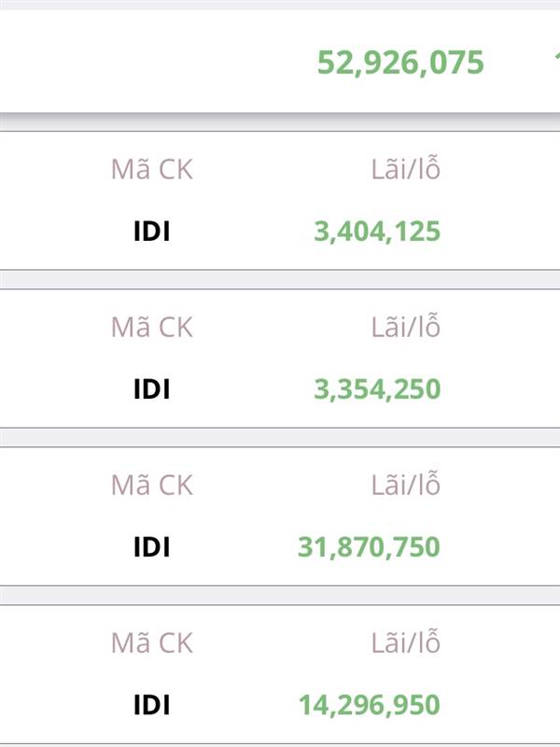Select the IDI ticker with profit 3,354,250

coord(151,388)
